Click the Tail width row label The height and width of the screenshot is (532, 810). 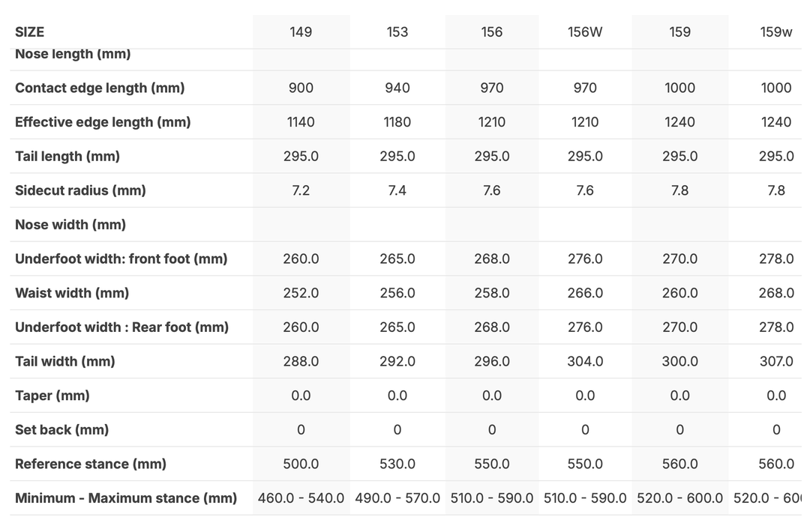(x=65, y=361)
